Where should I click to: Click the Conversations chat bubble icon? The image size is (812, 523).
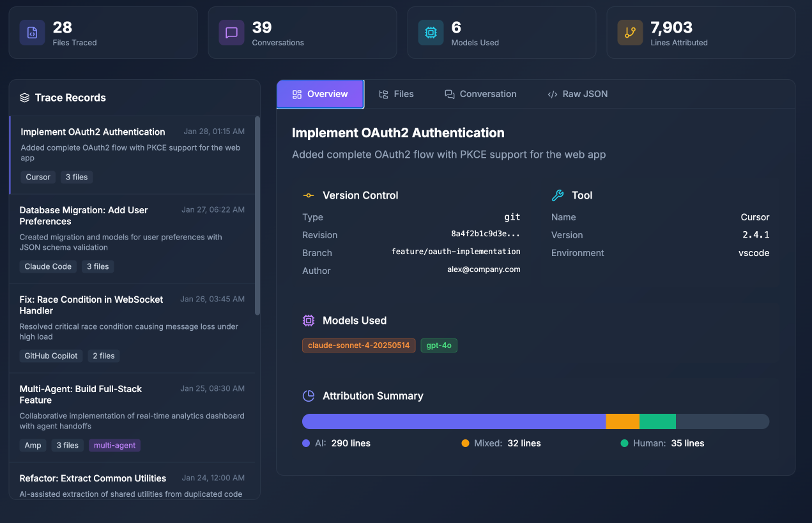tap(231, 33)
